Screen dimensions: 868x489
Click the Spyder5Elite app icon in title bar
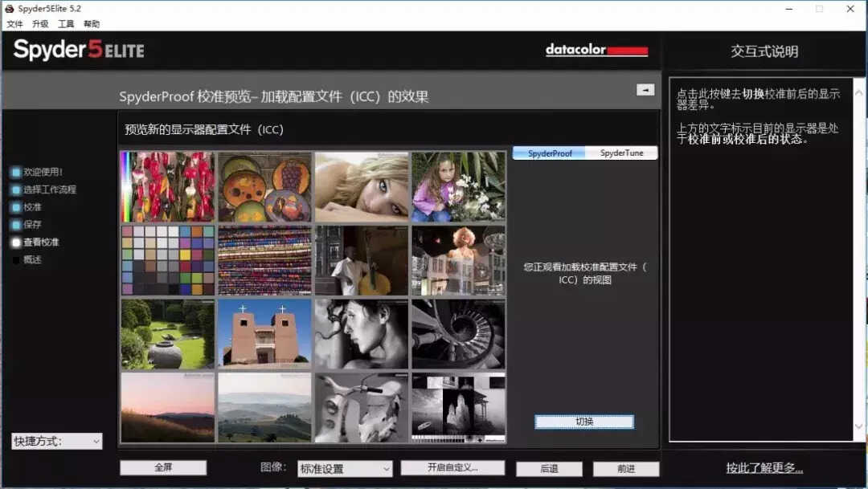click(x=10, y=8)
